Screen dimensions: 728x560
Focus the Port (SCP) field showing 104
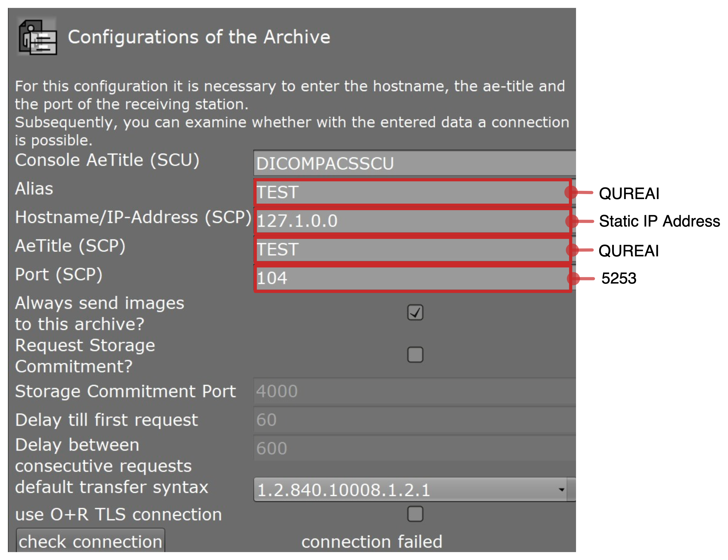(412, 278)
